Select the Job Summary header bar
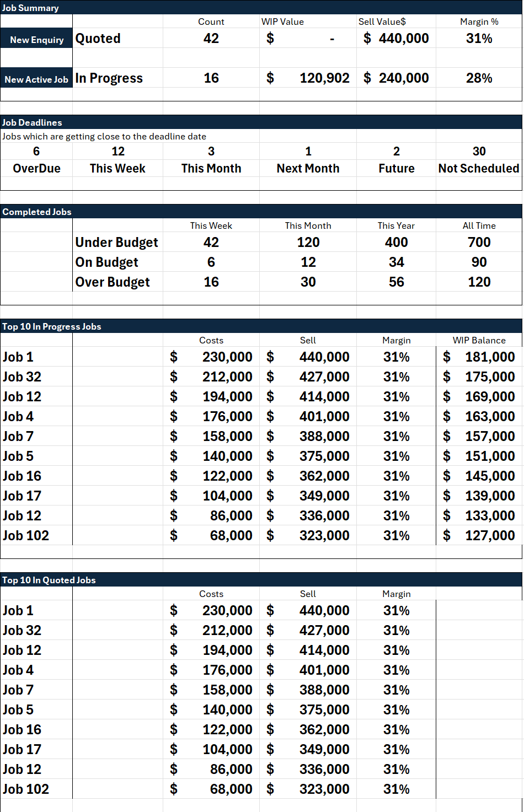524x812 pixels. (261, 7)
